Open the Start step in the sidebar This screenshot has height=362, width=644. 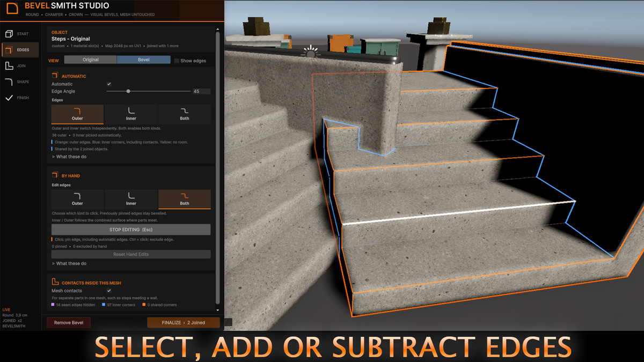click(x=20, y=34)
